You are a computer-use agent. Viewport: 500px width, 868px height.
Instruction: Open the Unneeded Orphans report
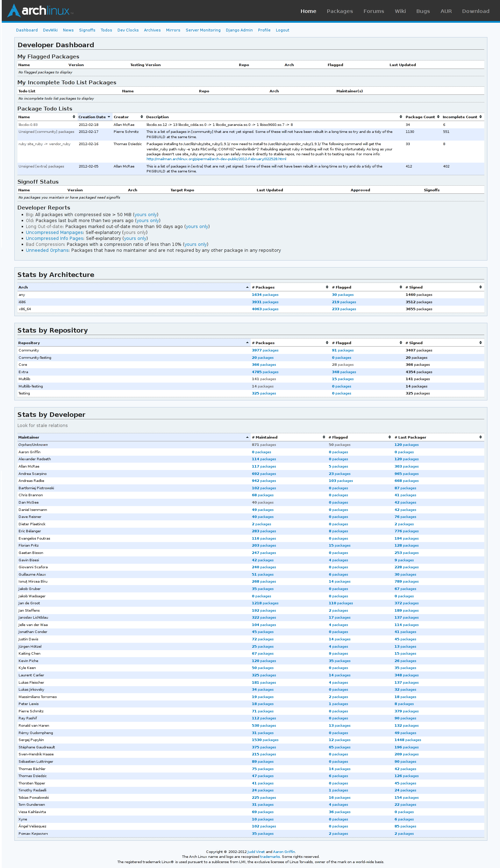pyautogui.click(x=47, y=250)
